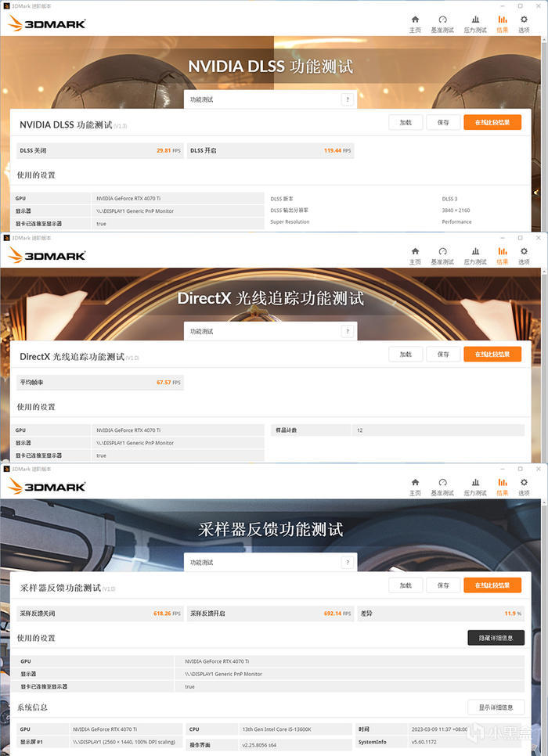Image resolution: width=548 pixels, height=756 pixels.
Task: Open Benchmarks gauge icon in DirectX raytracing window
Action: click(442, 256)
